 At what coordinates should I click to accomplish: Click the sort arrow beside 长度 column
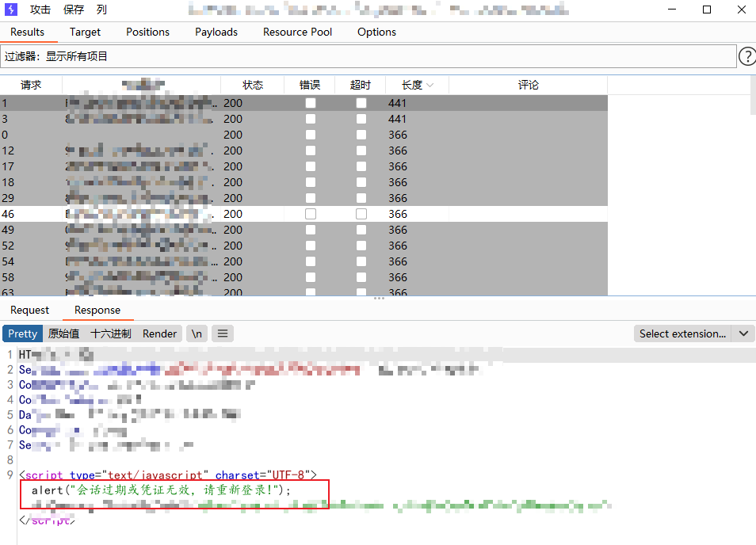pyautogui.click(x=430, y=86)
